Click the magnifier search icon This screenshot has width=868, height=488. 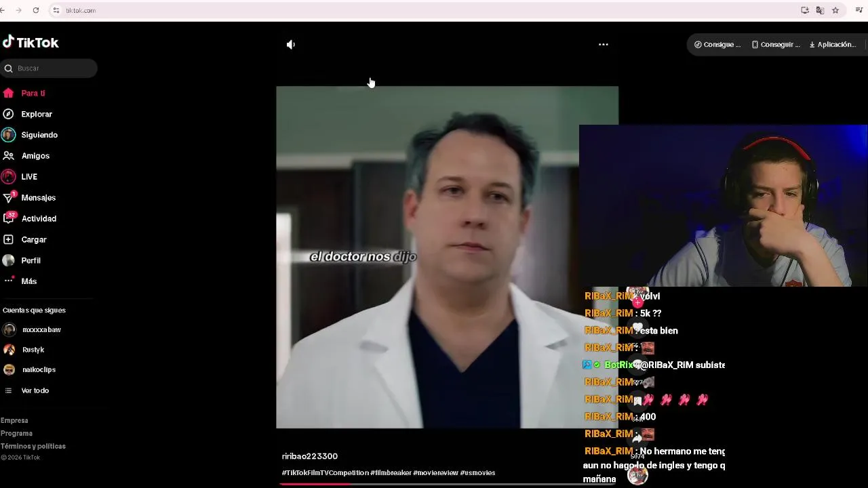[x=9, y=68]
